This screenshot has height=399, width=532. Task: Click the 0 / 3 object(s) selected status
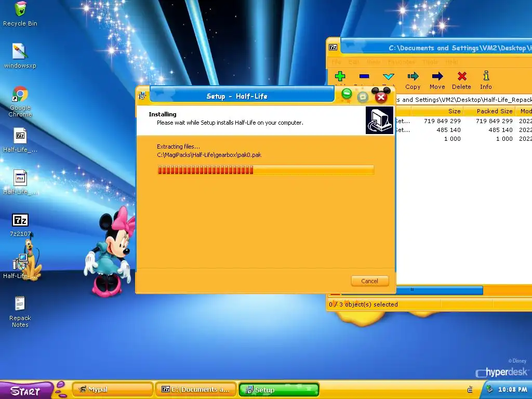[363, 304]
